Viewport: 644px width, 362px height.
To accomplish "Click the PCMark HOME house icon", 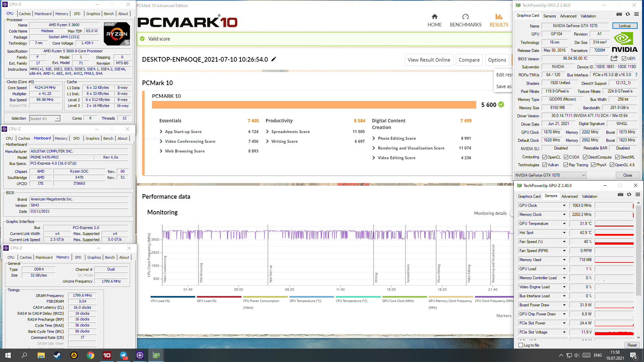I will (434, 16).
